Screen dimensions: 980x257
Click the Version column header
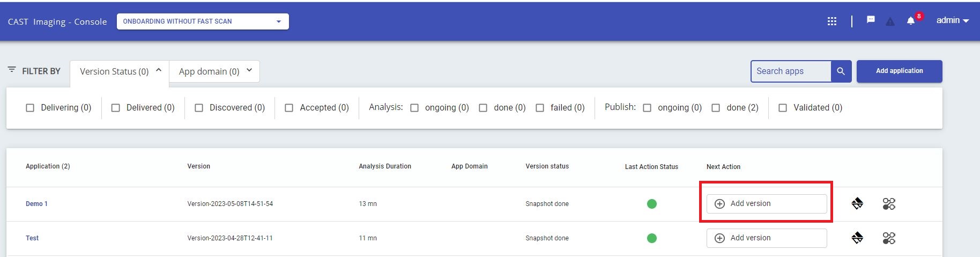point(198,166)
